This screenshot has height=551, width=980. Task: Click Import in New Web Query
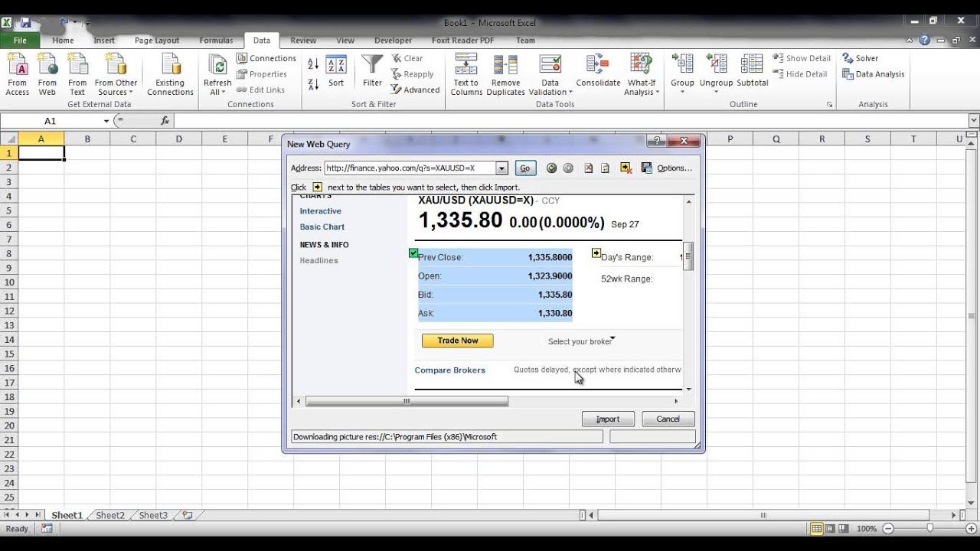pyautogui.click(x=608, y=419)
